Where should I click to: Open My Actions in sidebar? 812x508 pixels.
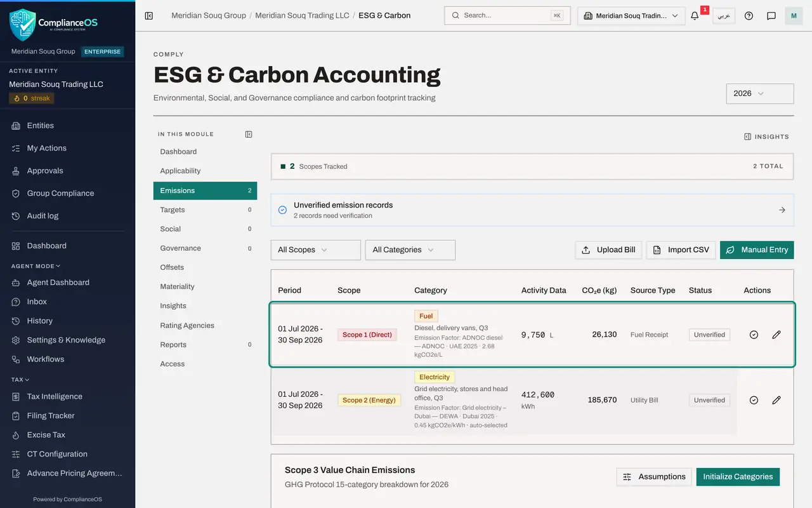(x=67, y=148)
